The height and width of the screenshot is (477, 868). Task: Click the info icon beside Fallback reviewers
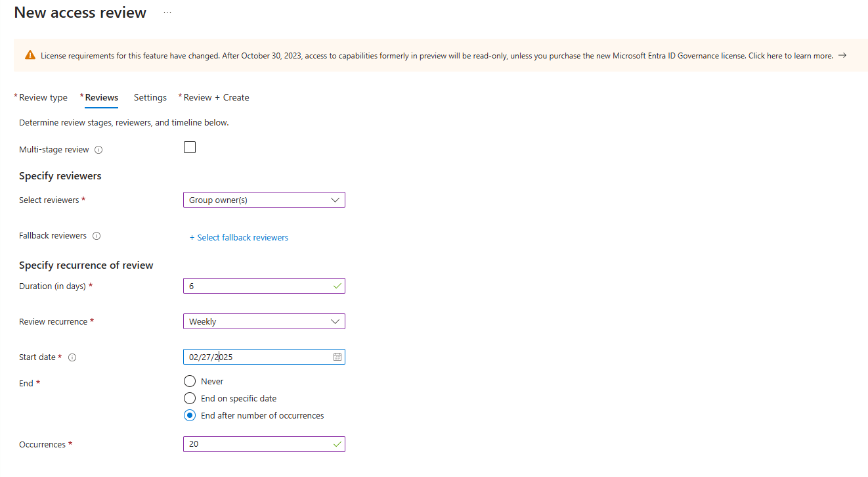click(x=97, y=235)
